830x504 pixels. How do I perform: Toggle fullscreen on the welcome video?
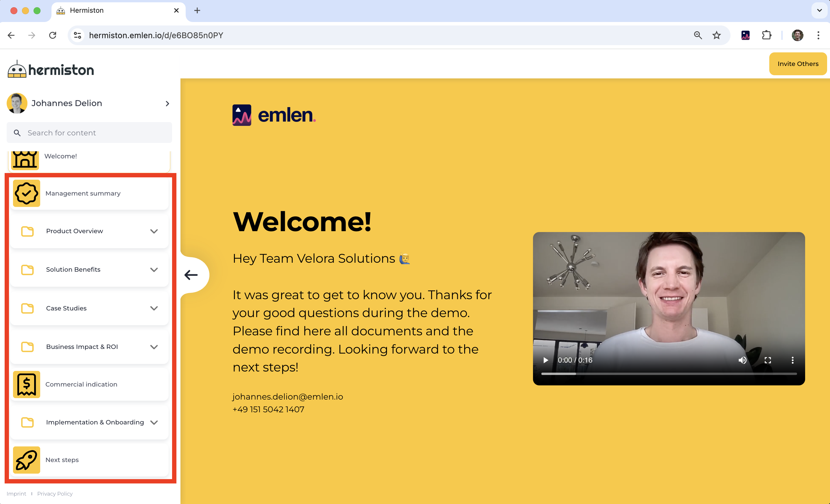767,360
